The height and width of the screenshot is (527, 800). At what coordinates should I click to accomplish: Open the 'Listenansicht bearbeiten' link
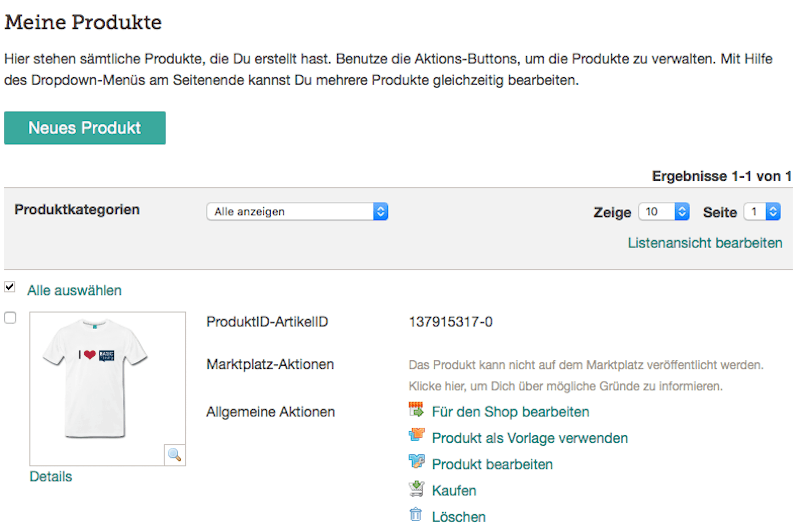tap(705, 243)
